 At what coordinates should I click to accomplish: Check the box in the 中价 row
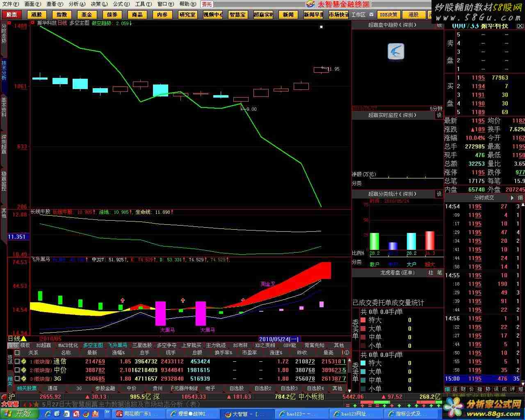17,370
